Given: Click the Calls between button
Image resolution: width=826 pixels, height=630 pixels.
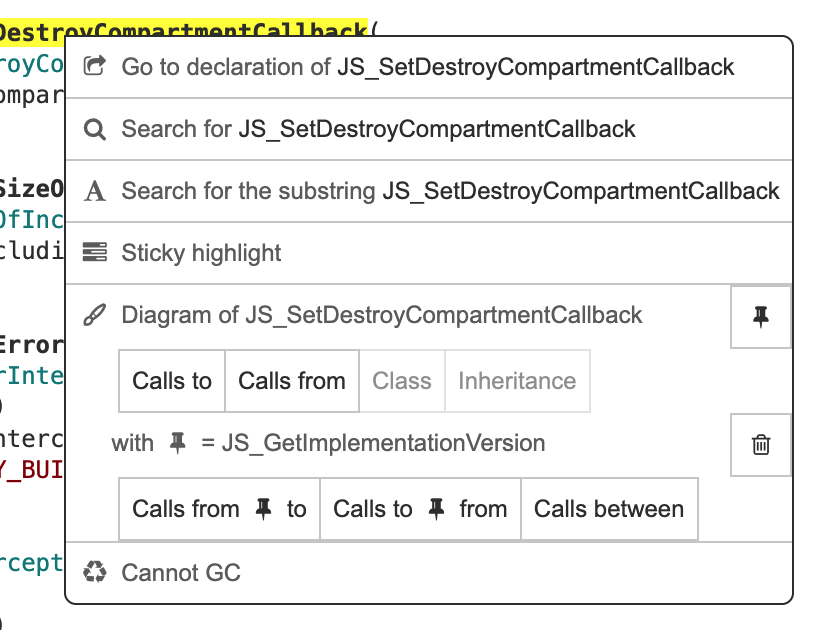Looking at the screenshot, I should pos(609,509).
